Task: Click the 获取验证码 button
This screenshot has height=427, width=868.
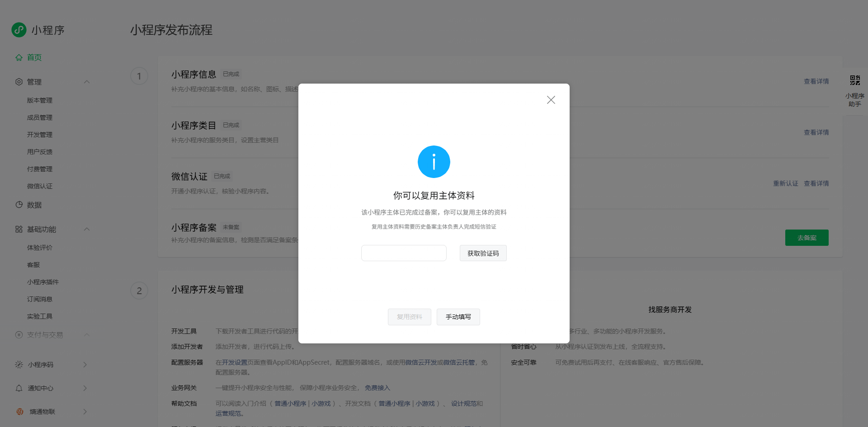Action: (x=483, y=253)
